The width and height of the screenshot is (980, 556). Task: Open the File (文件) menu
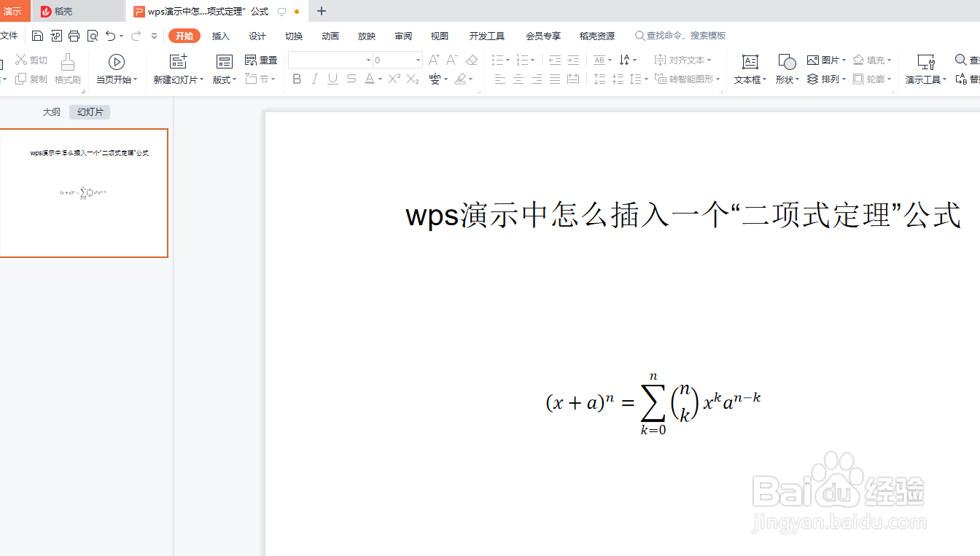tap(9, 36)
